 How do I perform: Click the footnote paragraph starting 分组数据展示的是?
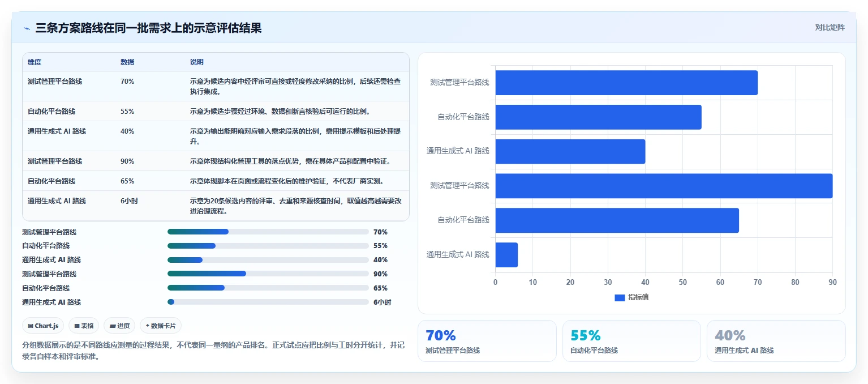213,351
